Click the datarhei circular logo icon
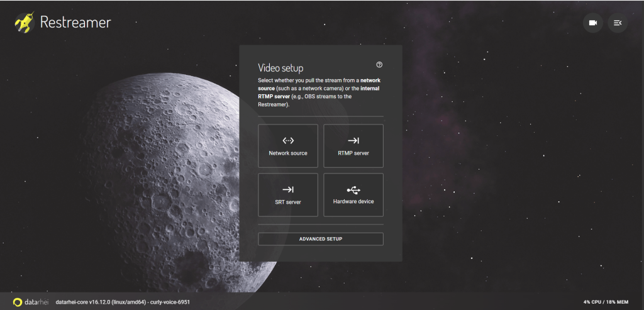The width and height of the screenshot is (644, 310). pos(18,302)
